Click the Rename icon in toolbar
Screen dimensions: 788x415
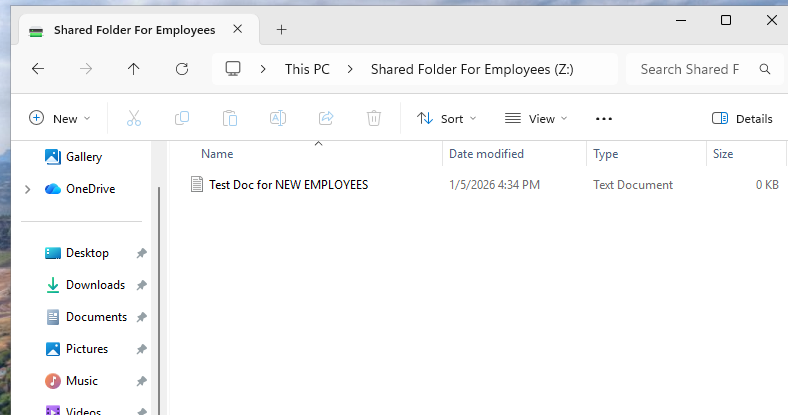[278, 118]
